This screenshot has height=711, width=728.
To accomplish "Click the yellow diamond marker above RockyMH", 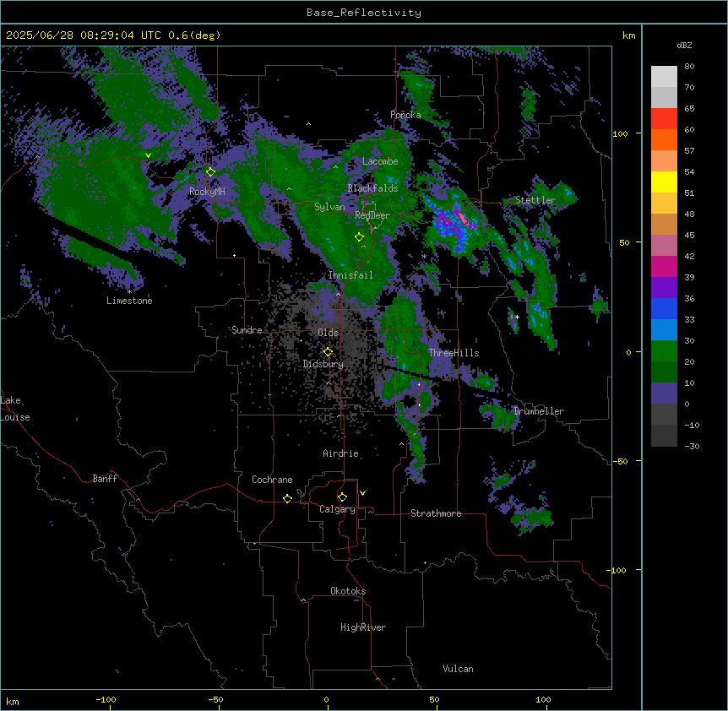I will click(210, 172).
